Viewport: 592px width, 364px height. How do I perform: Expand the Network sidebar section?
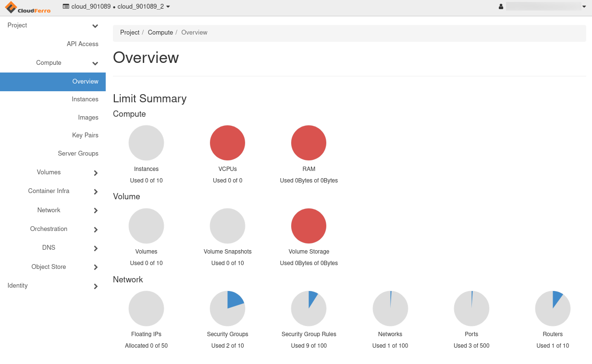96,210
